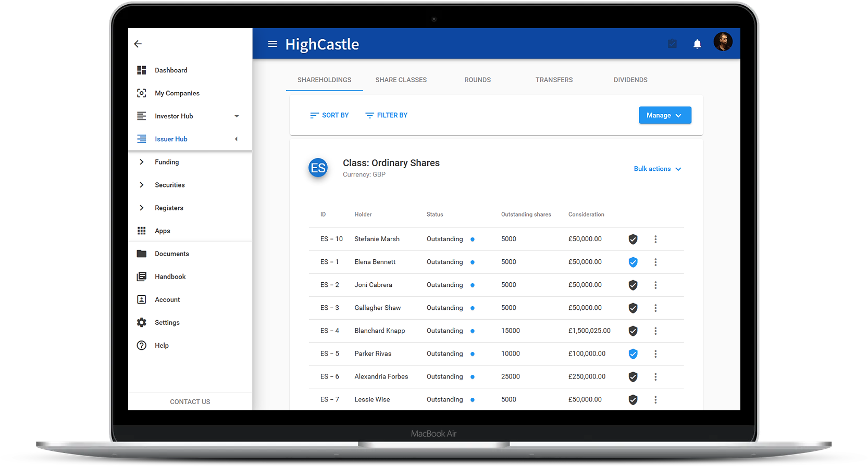Viewport: 868px width, 466px height.
Task: Click the Apps grid icon
Action: pyautogui.click(x=141, y=231)
